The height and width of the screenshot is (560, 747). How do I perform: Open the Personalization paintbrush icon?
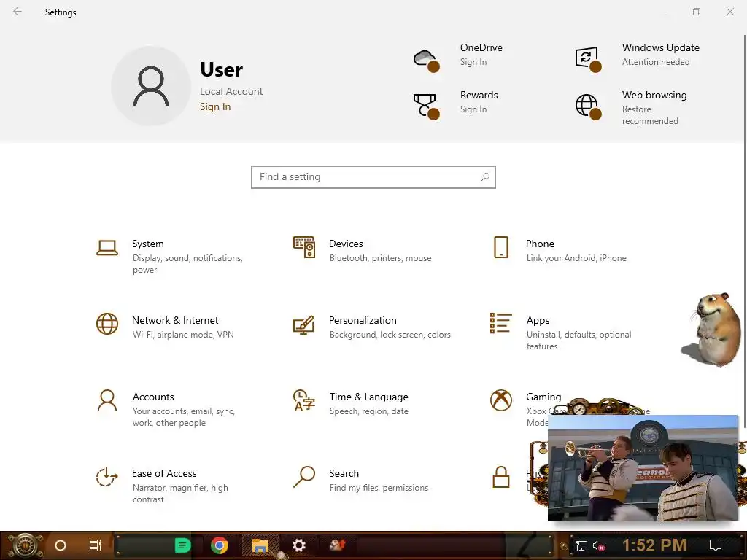(304, 324)
